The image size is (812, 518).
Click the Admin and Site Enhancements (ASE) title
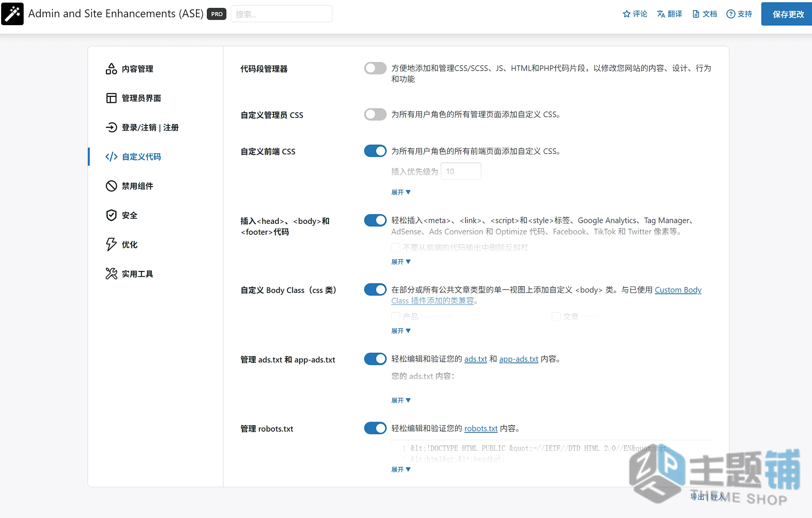116,14
